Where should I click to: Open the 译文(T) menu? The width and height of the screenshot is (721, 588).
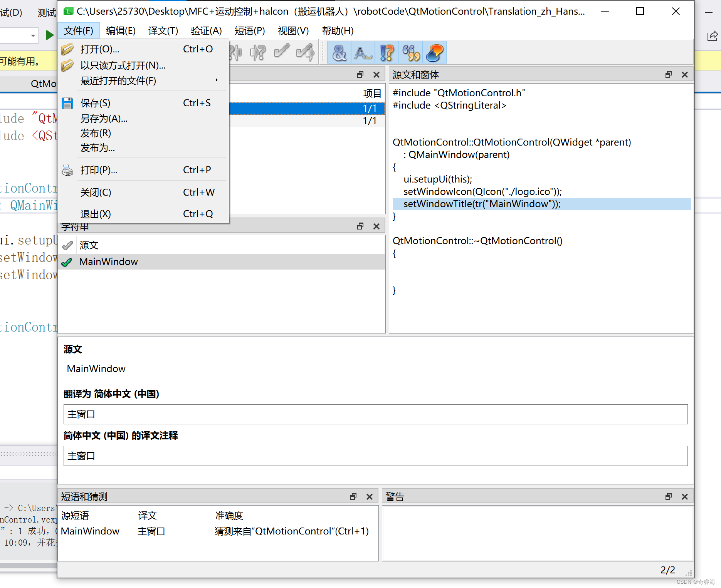coord(163,31)
